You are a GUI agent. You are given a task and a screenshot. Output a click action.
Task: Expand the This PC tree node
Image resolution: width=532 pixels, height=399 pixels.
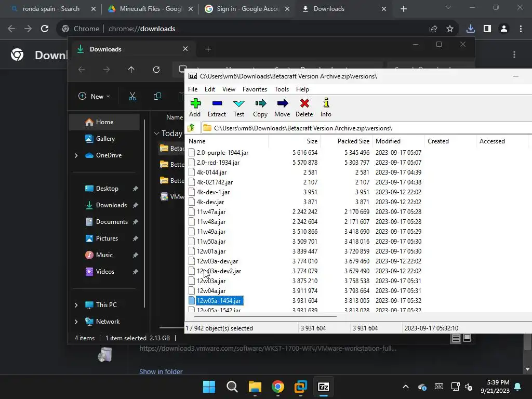coord(76,305)
